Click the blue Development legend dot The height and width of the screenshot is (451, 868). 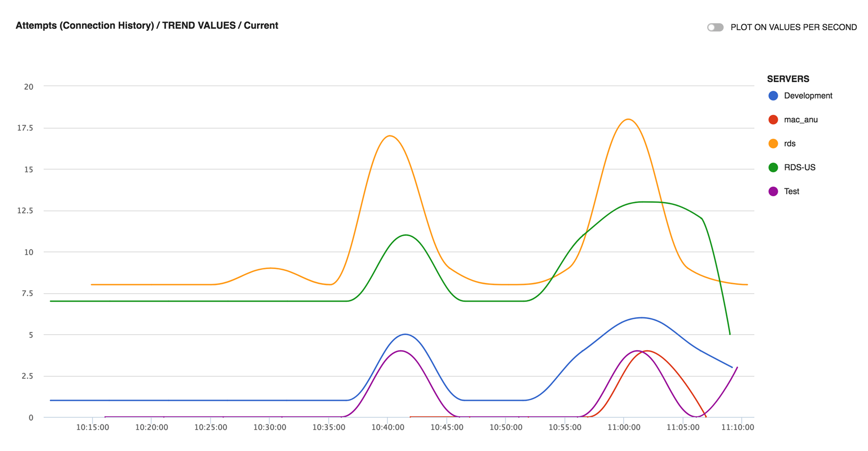pos(773,96)
